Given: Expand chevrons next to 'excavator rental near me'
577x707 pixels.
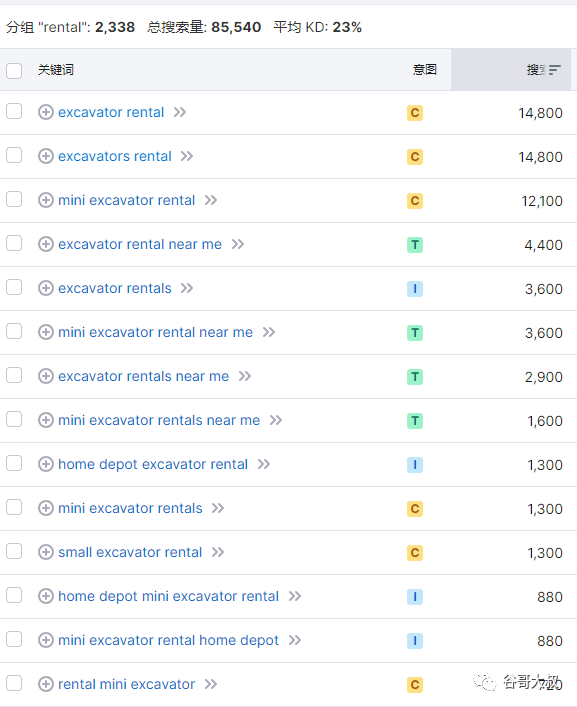Looking at the screenshot, I should coord(238,244).
